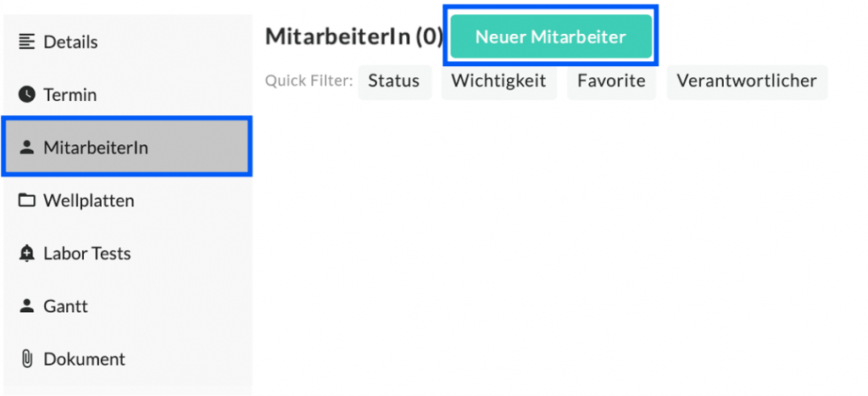The height and width of the screenshot is (396, 868).
Task: Go to the Wellplatten section
Action: (x=88, y=201)
